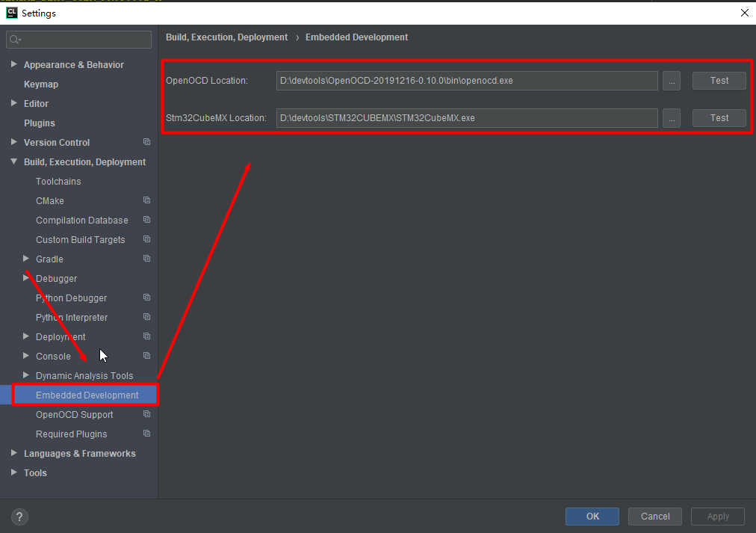The image size is (756, 533).
Task: Expand the Dynamic Analysis Tools node
Action: 26,375
